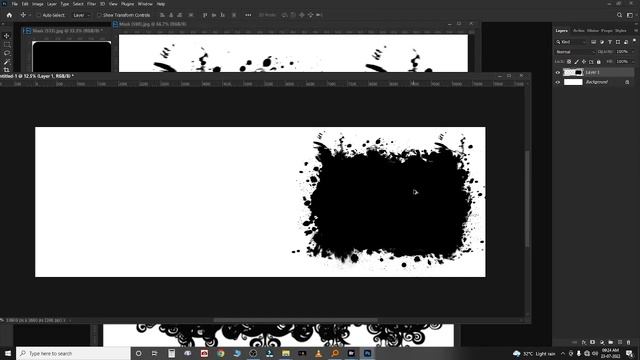Click the Opacity 100% value field

622,52
